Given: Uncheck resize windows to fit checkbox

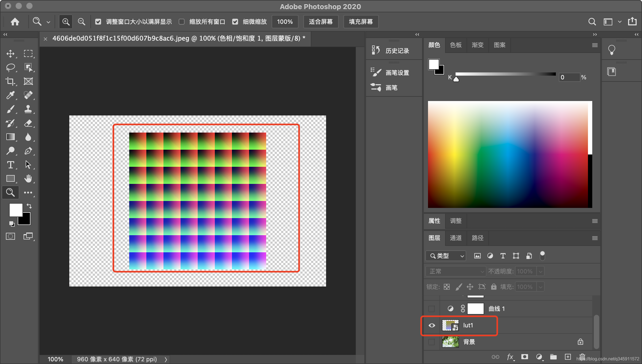Looking at the screenshot, I should (98, 22).
